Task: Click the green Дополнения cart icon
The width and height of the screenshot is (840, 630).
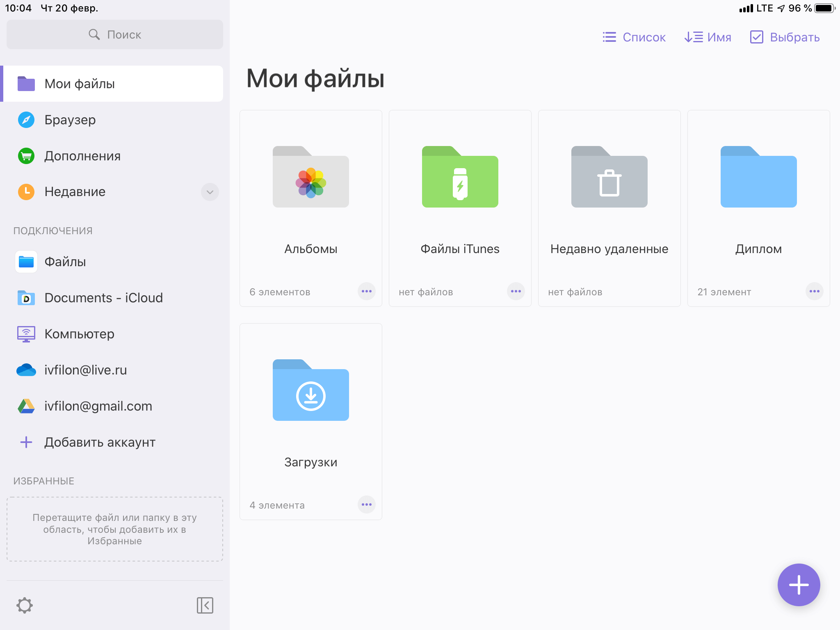Action: [26, 156]
